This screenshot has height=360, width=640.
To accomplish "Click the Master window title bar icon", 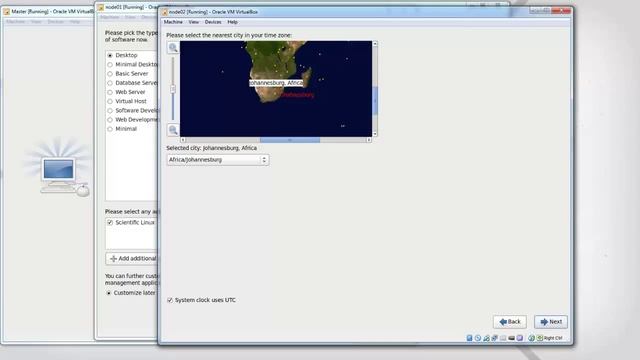I will tap(7, 12).
